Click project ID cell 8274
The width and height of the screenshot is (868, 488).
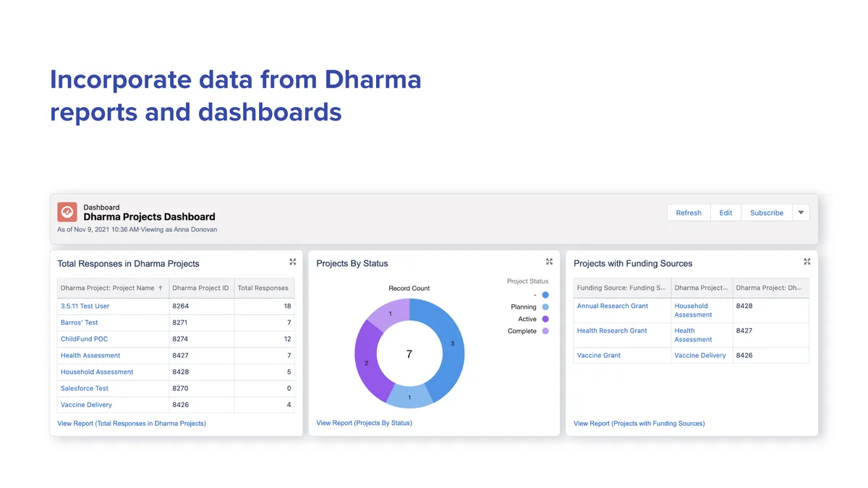pyautogui.click(x=201, y=339)
